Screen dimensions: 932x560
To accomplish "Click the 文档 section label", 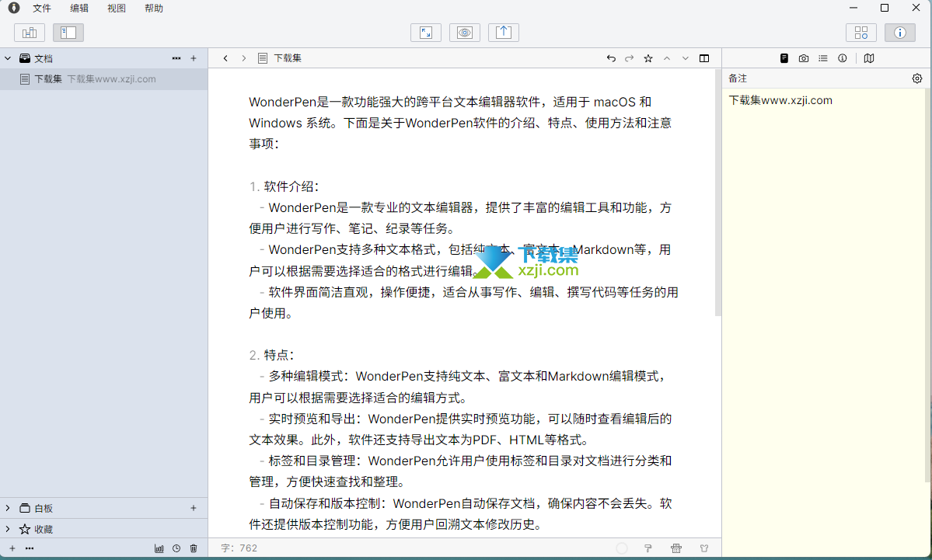I will [x=44, y=59].
